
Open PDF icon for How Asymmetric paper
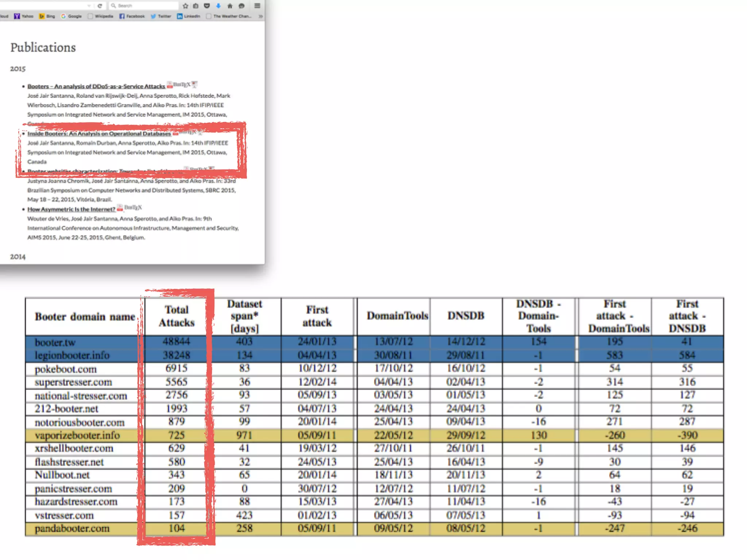(120, 208)
